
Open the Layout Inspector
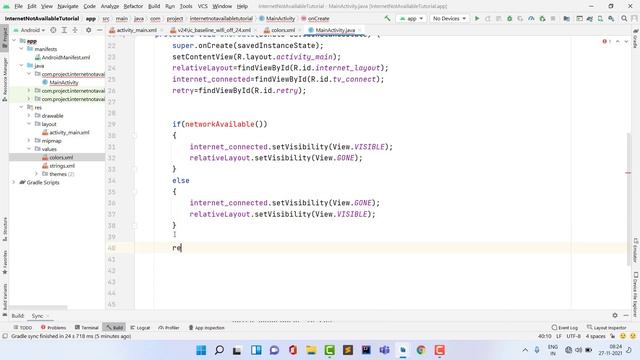tap(607, 327)
